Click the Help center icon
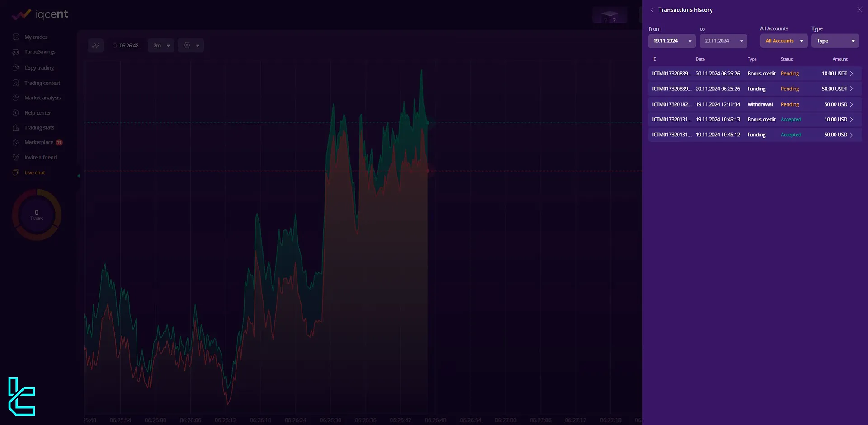Image resolution: width=868 pixels, height=425 pixels. tap(16, 113)
